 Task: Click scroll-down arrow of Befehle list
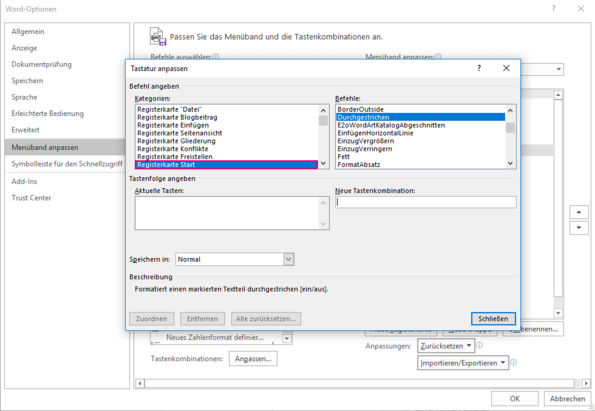510,164
